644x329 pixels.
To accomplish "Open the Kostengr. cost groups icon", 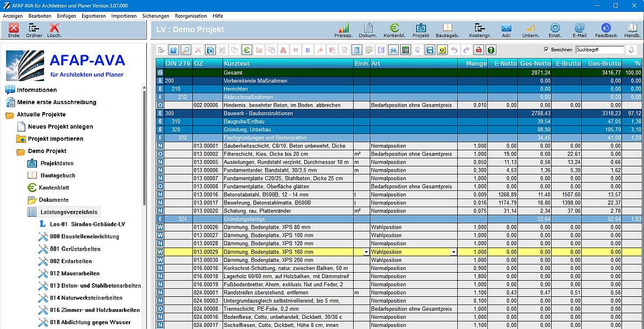I will [x=479, y=30].
